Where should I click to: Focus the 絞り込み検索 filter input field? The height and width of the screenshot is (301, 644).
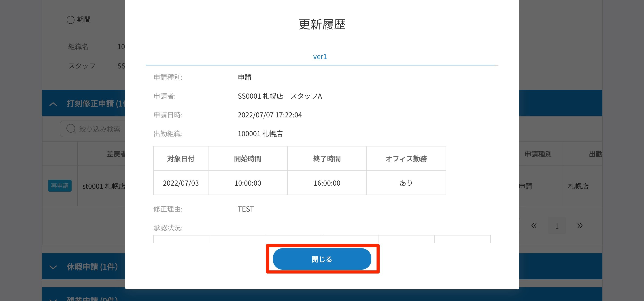(x=100, y=129)
